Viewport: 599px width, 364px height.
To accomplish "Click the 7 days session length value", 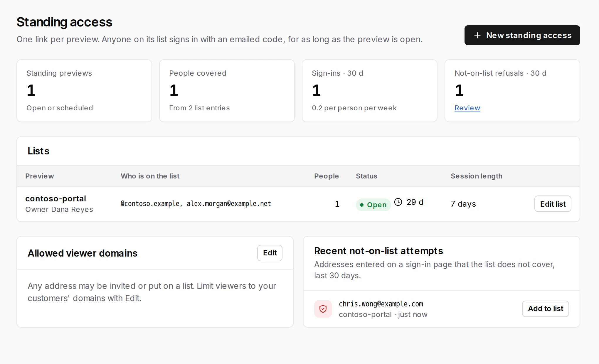I will click(x=463, y=204).
